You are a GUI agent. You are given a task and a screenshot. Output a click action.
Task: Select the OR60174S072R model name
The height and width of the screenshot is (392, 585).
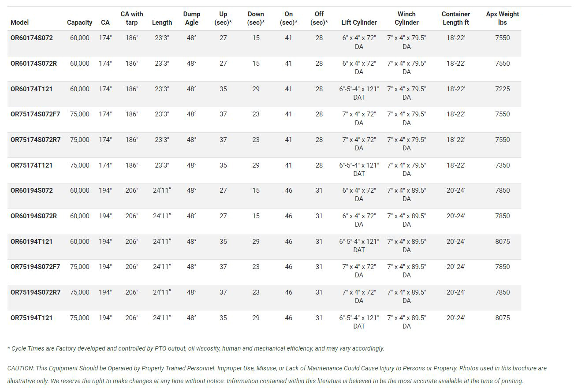34,63
